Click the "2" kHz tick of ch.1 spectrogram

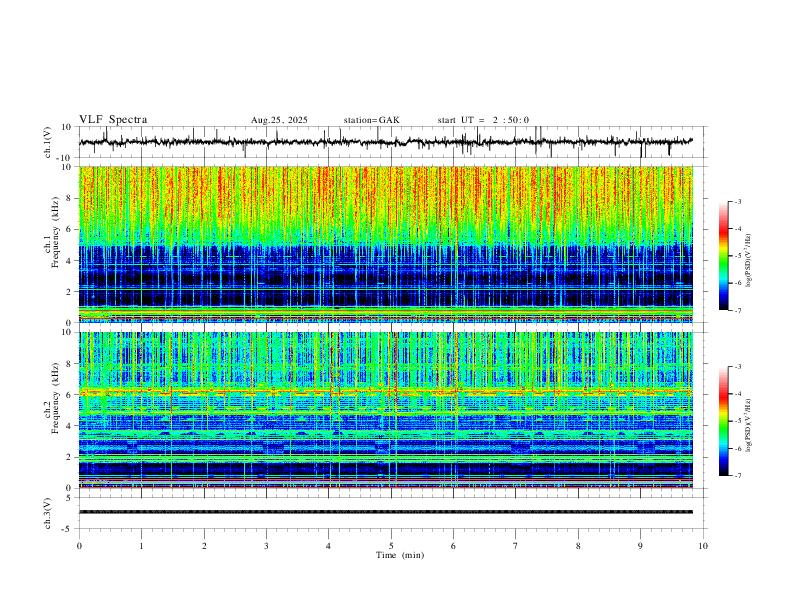point(69,292)
